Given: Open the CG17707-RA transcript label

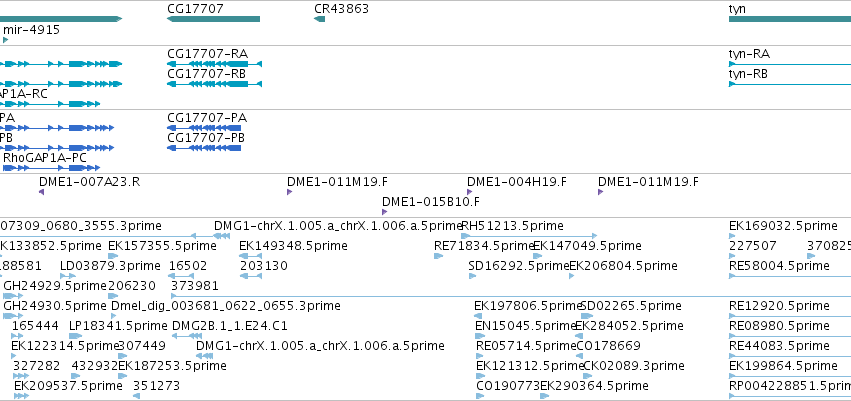Looking at the screenshot, I should 207,54.
